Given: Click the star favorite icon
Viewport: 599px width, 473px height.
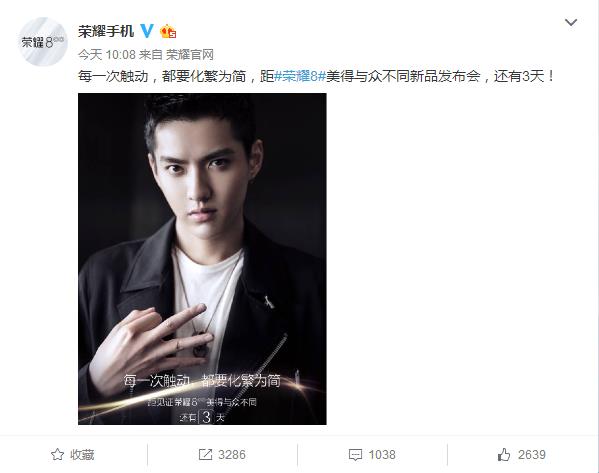Looking at the screenshot, I should (57, 455).
